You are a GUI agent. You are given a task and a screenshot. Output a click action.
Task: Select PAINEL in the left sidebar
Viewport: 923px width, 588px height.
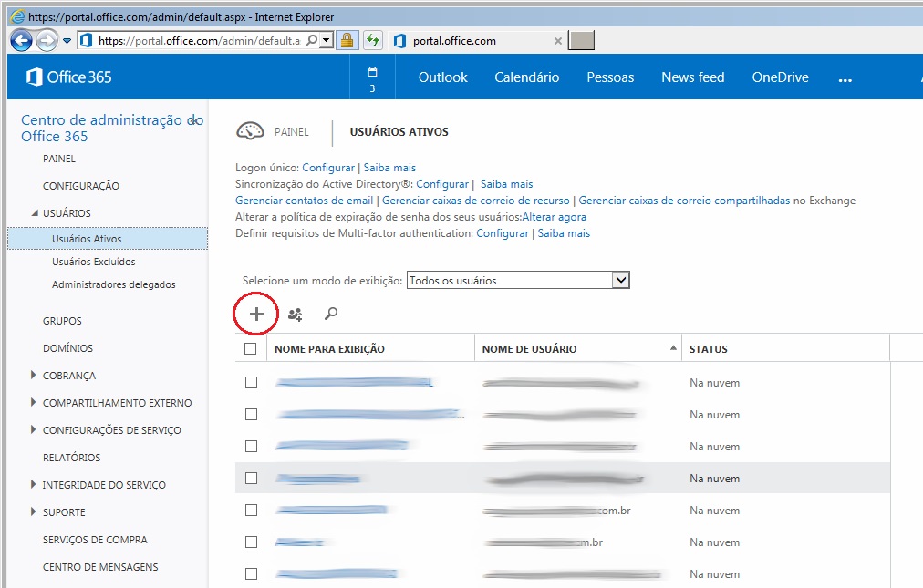coord(59,159)
